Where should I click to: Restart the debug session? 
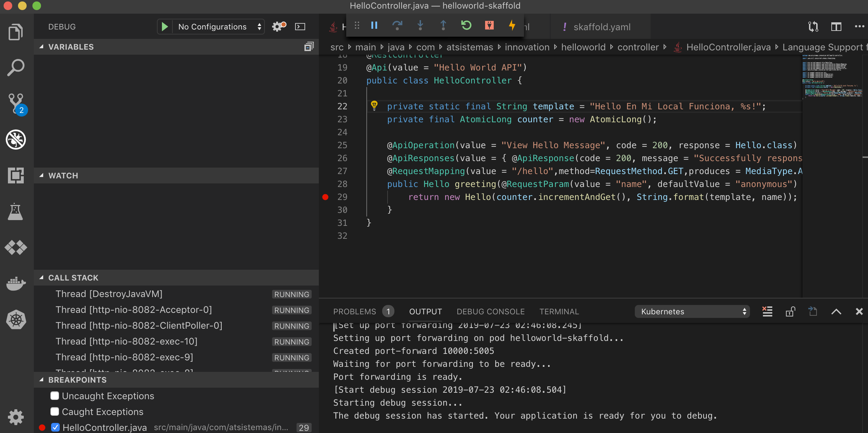466,25
